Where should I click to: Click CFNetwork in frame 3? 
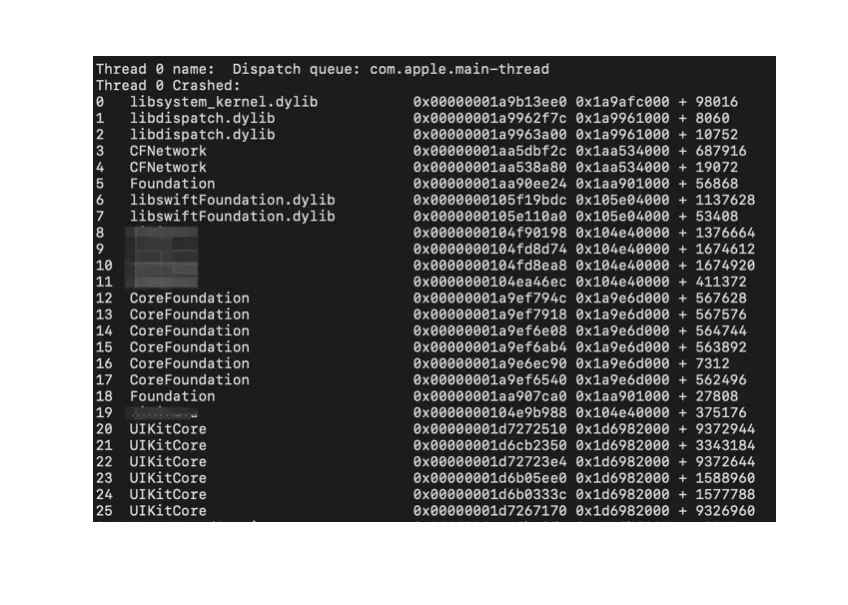click(x=168, y=151)
